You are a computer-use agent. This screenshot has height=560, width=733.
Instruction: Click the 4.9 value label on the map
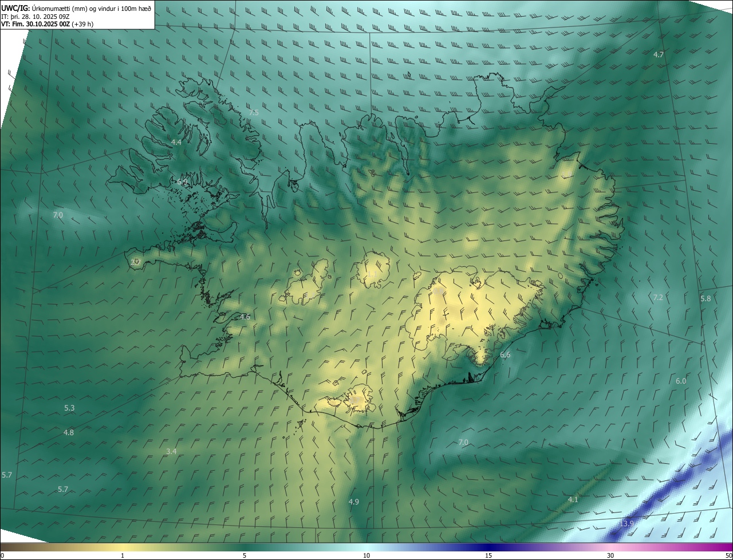click(354, 502)
